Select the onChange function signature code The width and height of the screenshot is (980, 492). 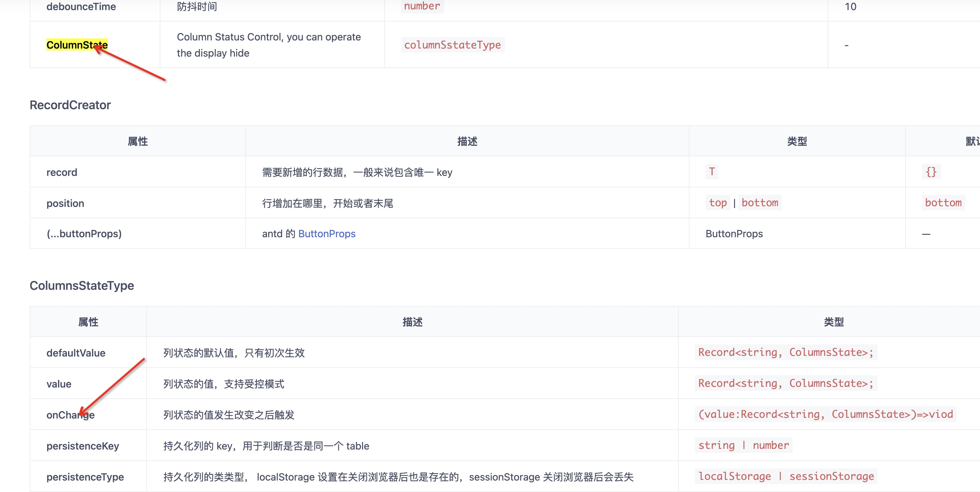tap(825, 414)
